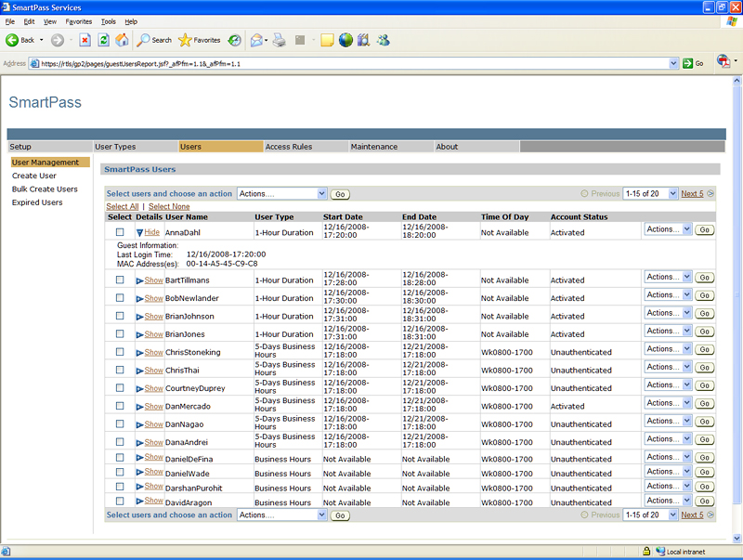This screenshot has height=560, width=743.
Task: Open the bottom bulk Actions dropdown
Action: 282,514
